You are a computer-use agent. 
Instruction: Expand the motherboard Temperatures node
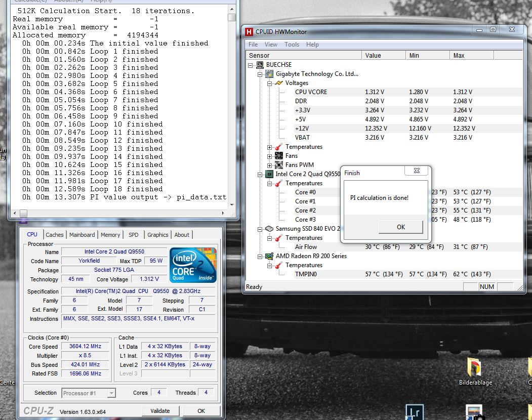(269, 147)
